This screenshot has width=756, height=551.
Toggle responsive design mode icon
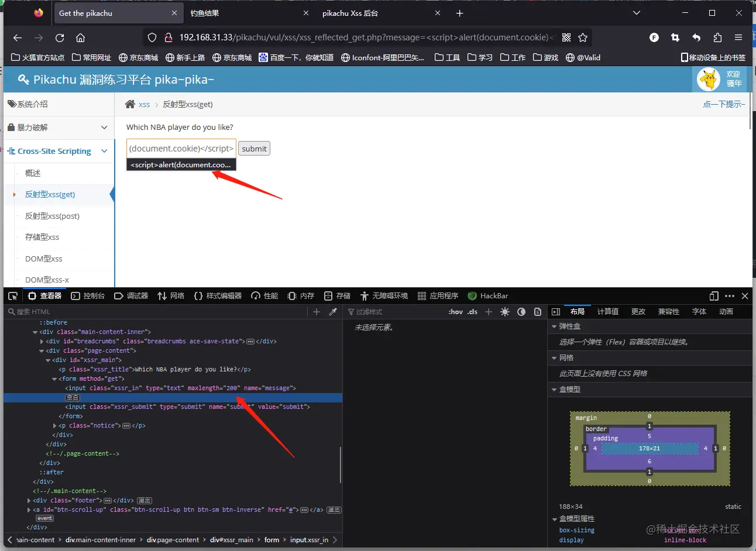[x=714, y=296]
